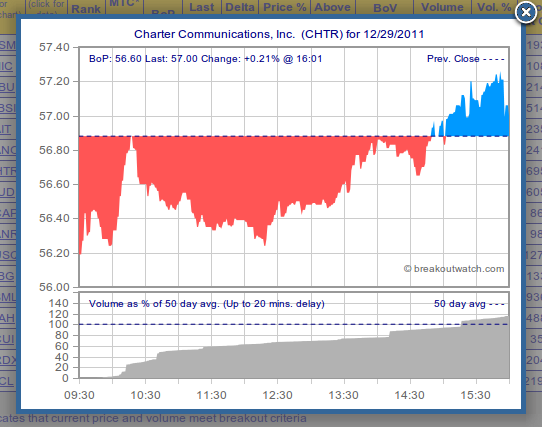The image size is (542, 427).
Task: Click the 56.20 price axis label
Action: point(54,253)
